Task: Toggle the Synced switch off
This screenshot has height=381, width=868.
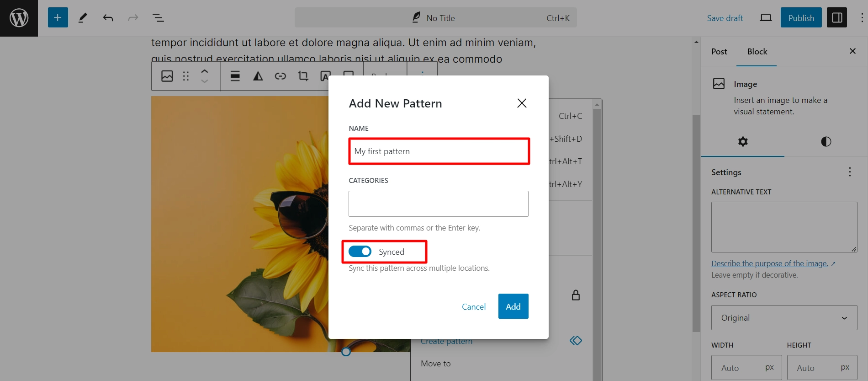Action: 360,252
